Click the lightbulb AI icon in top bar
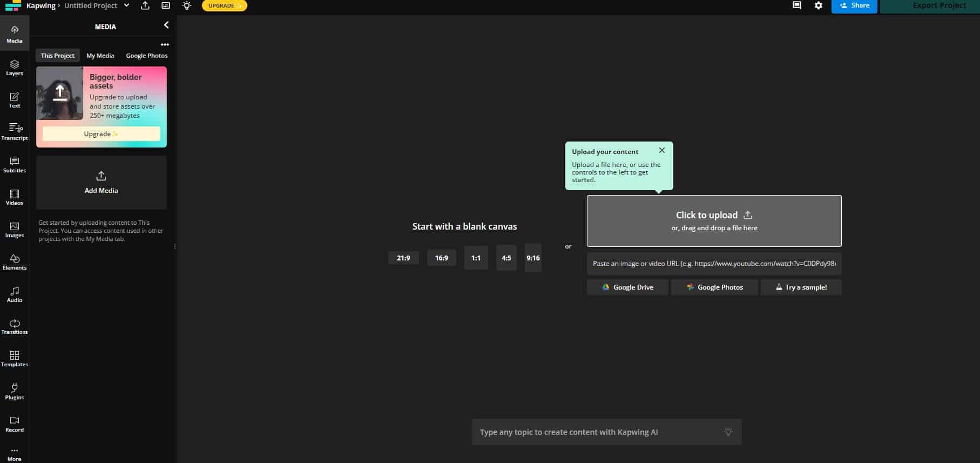The width and height of the screenshot is (980, 463). point(187,5)
